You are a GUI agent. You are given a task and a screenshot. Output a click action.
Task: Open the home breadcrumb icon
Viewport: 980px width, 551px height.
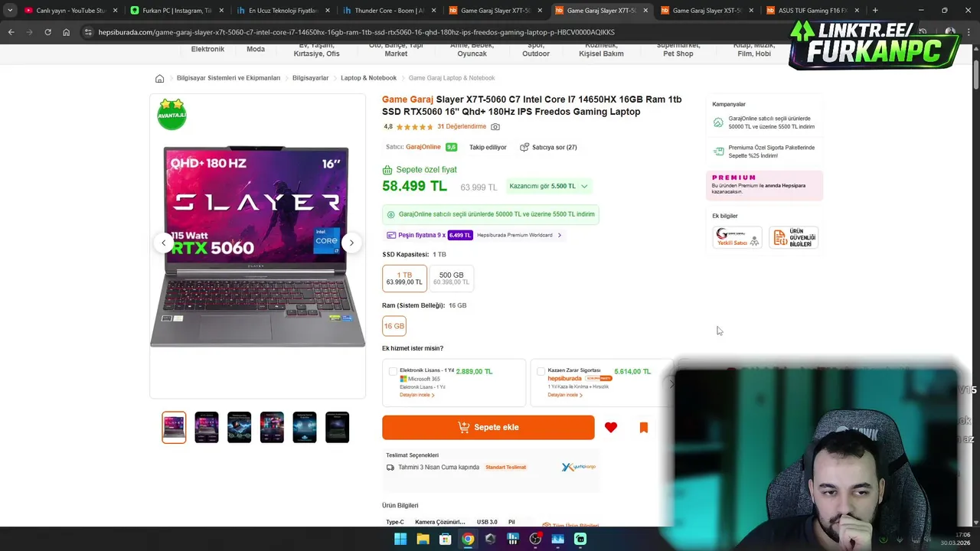point(159,78)
